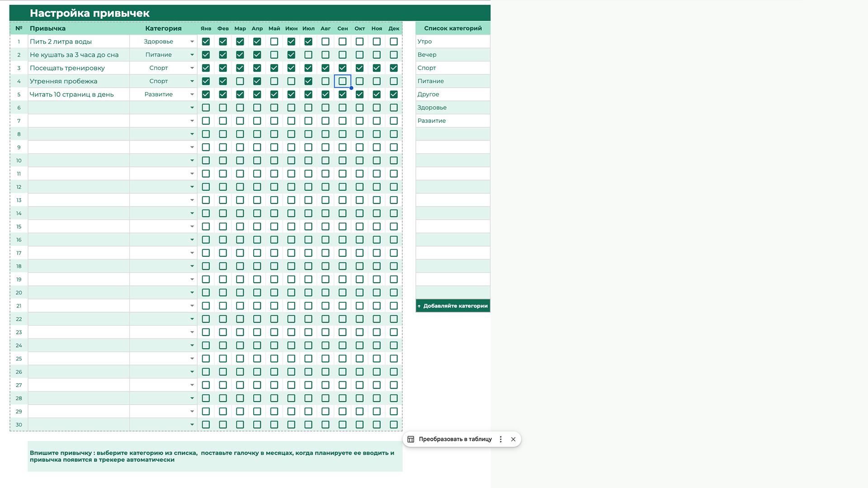This screenshot has width=868, height=488.
Task: Open the three-dot menu on convert chip
Action: tap(500, 439)
